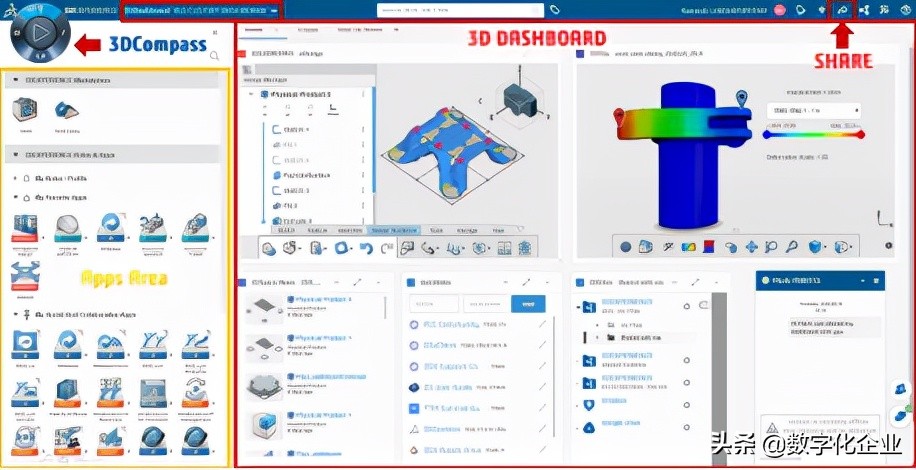Launch the blue X-shaped favorite app icon
This screenshot has width=916, height=470.
[x=25, y=276]
